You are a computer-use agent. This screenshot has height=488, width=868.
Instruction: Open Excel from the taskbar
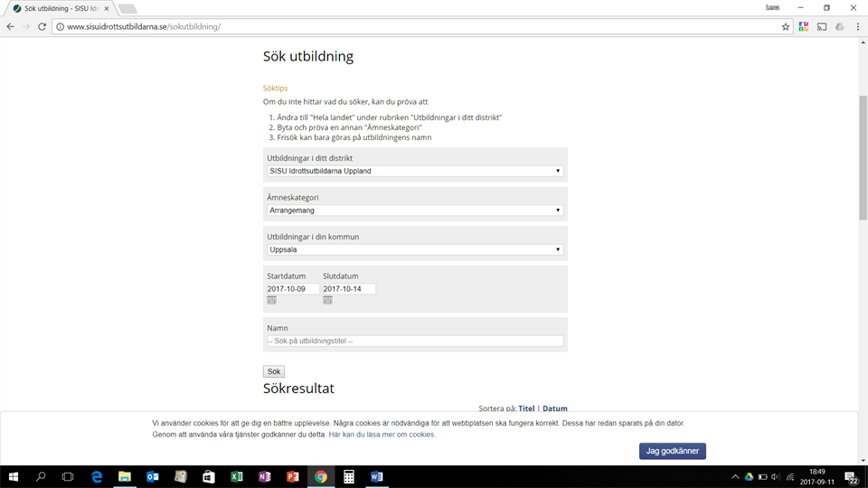236,476
